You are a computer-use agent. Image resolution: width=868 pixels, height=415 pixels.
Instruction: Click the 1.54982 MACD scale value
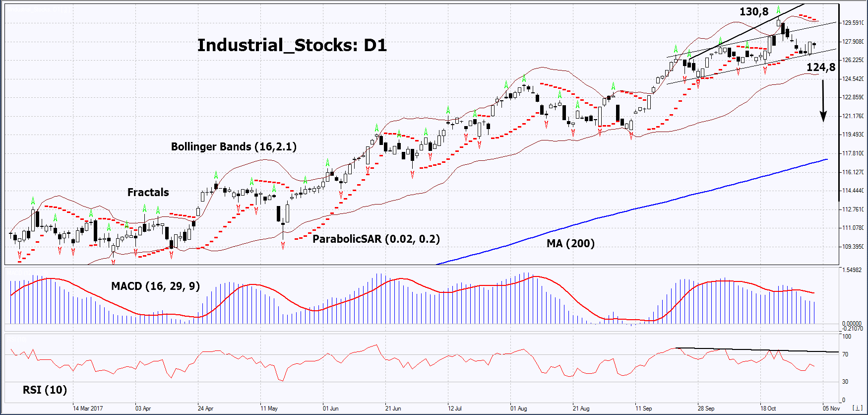coord(852,270)
